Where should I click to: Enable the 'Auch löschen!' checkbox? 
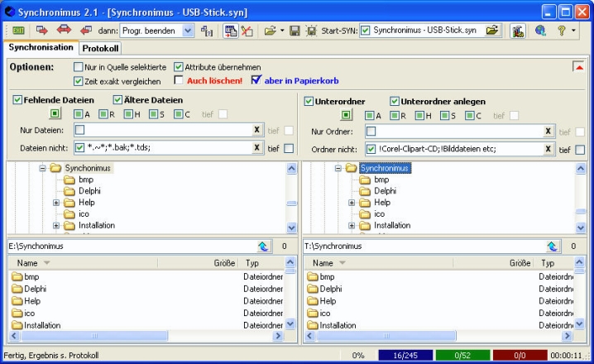click(x=179, y=81)
